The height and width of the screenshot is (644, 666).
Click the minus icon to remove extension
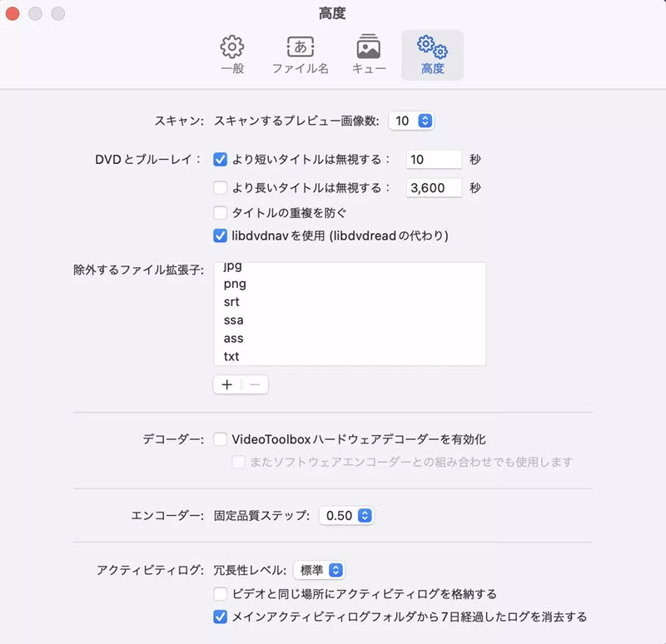coord(255,384)
